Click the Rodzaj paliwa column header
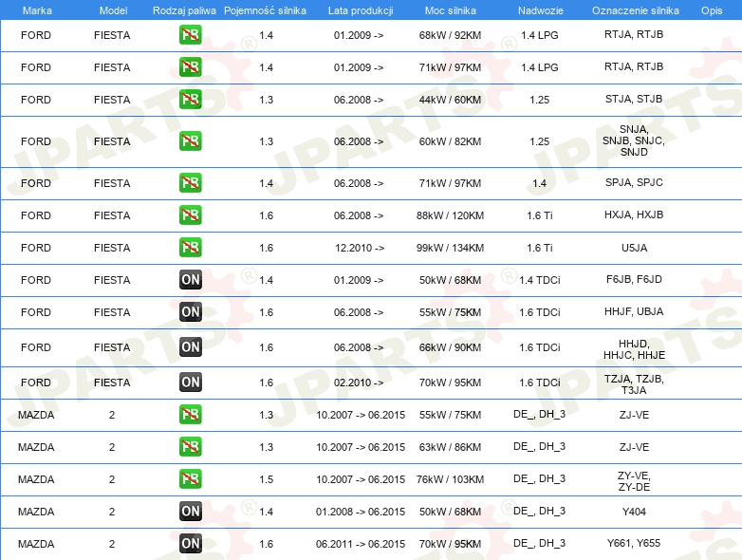This screenshot has height=560, width=742. 184,10
